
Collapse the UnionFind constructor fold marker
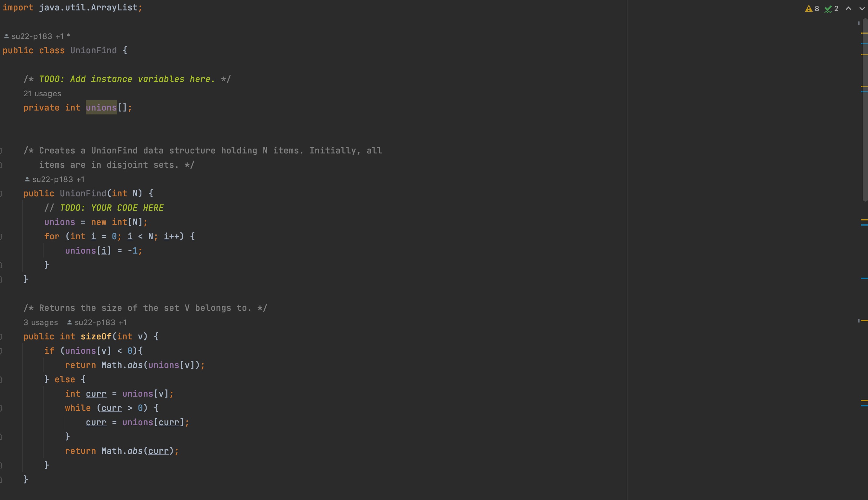pyautogui.click(x=1, y=193)
